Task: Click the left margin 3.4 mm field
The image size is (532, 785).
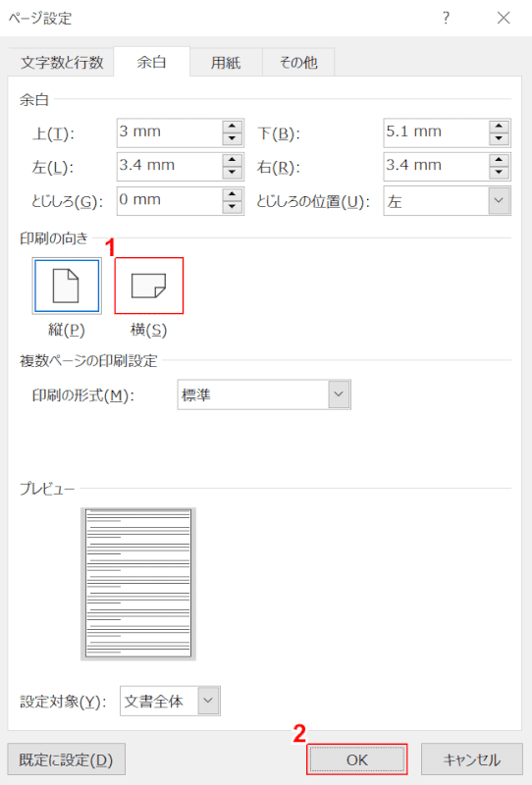Action: point(170,167)
